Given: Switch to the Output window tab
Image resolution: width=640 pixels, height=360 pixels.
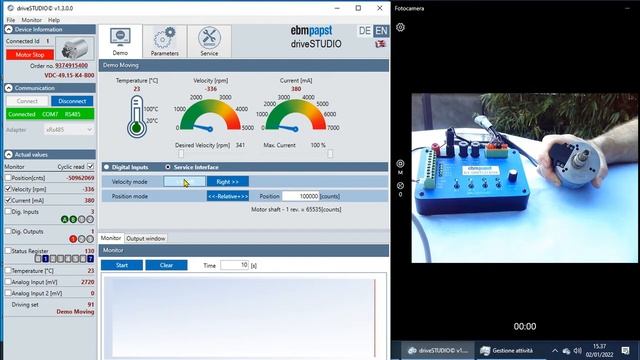Looking at the screenshot, I should [146, 238].
